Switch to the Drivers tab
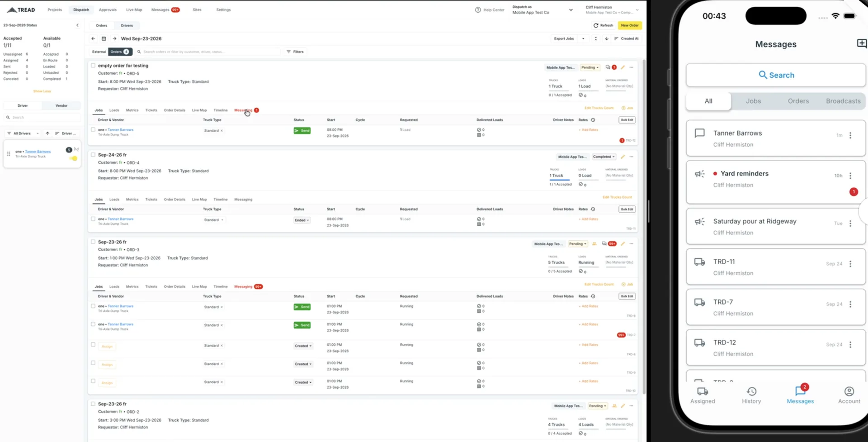This screenshot has width=868, height=442. (127, 25)
